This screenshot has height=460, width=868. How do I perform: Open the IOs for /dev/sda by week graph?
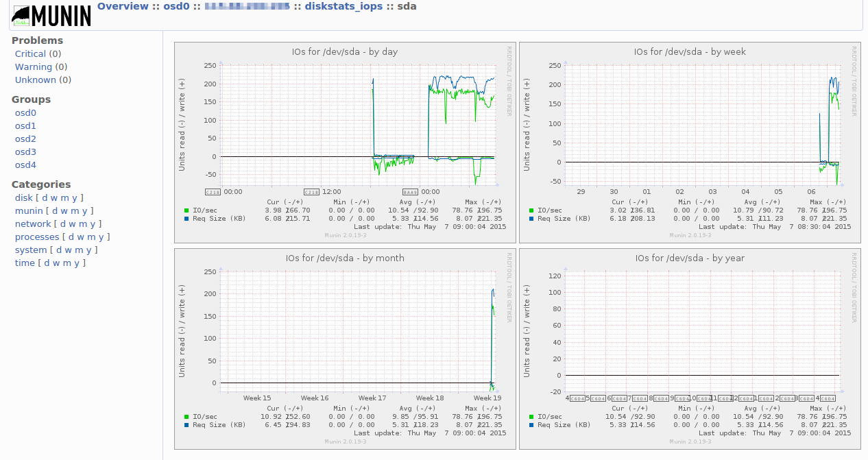[690, 142]
